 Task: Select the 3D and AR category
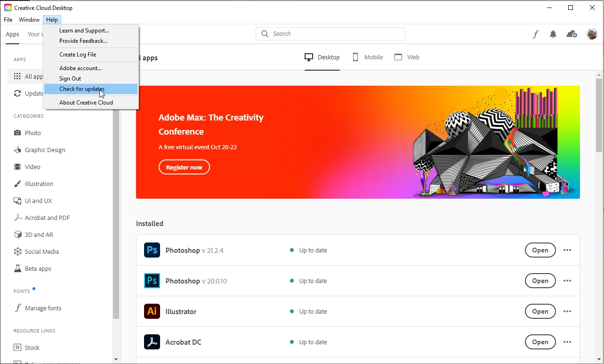pos(33,235)
